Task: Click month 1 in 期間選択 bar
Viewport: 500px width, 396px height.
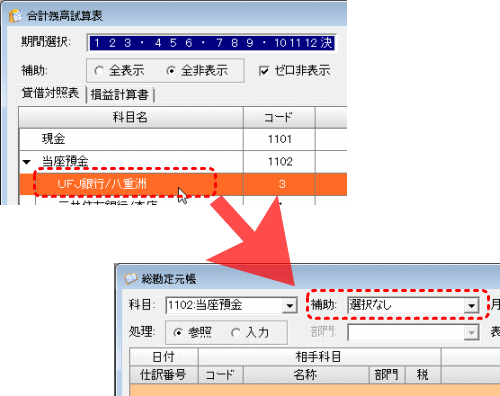Action: pos(97,43)
